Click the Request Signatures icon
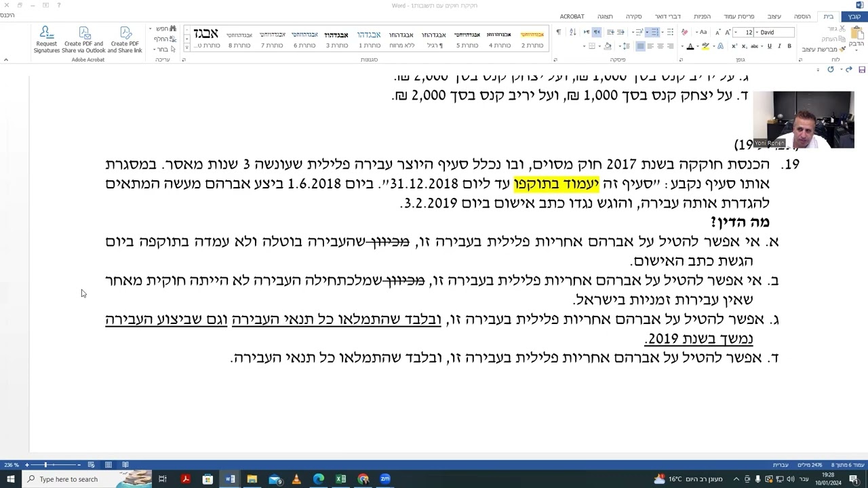 point(46,32)
